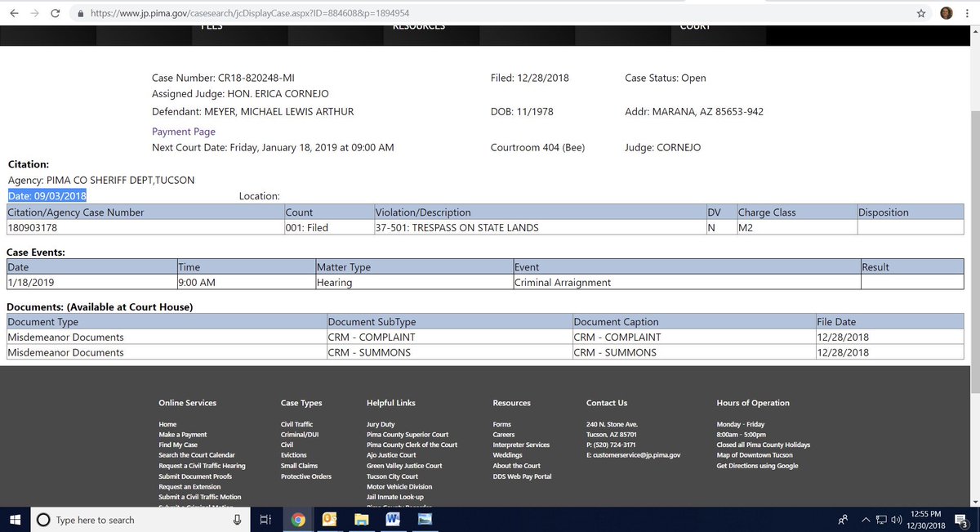Open Map of Downtown Tucson link
Screen dimensions: 980x532
pos(755,455)
